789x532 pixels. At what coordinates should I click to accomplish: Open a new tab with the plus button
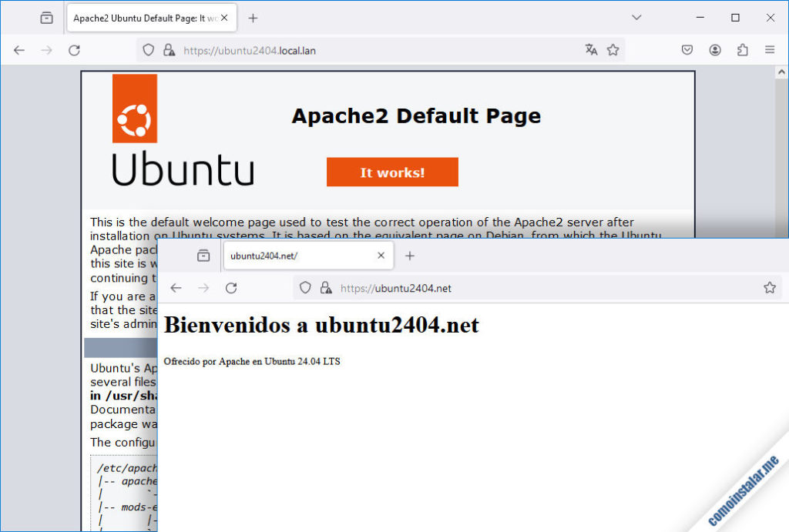tap(253, 17)
